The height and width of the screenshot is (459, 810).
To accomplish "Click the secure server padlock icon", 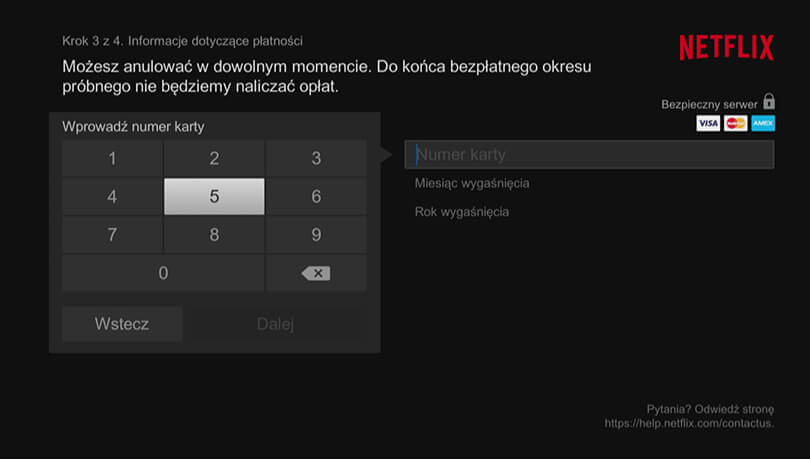I will coord(768,102).
